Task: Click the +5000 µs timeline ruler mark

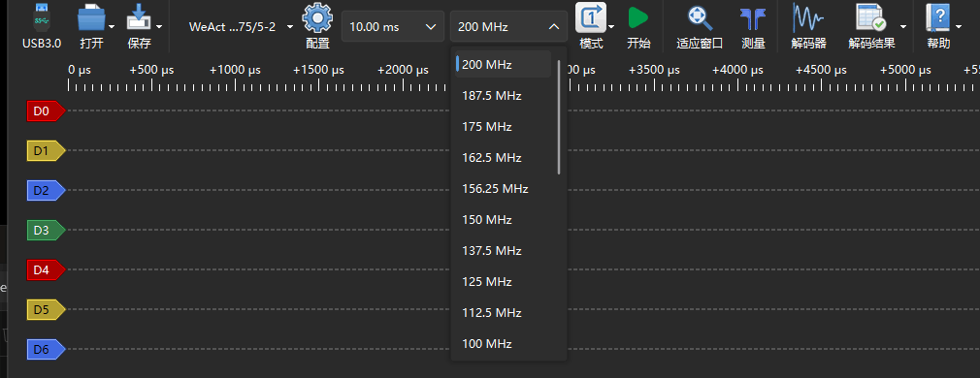Action: (x=905, y=70)
